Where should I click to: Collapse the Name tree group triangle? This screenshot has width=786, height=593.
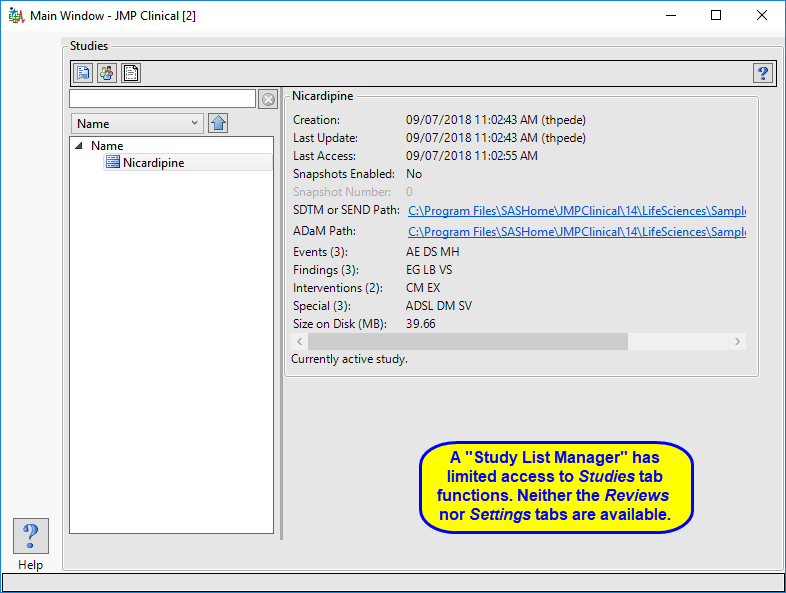tap(79, 146)
